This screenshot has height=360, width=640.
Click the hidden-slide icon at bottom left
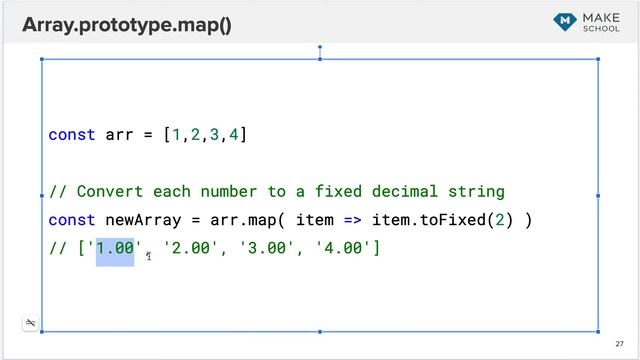(x=31, y=323)
